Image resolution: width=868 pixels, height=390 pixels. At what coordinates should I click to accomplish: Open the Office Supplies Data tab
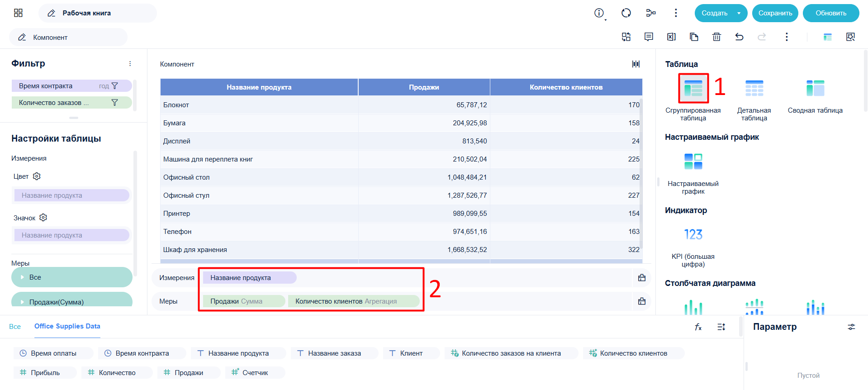(67, 326)
